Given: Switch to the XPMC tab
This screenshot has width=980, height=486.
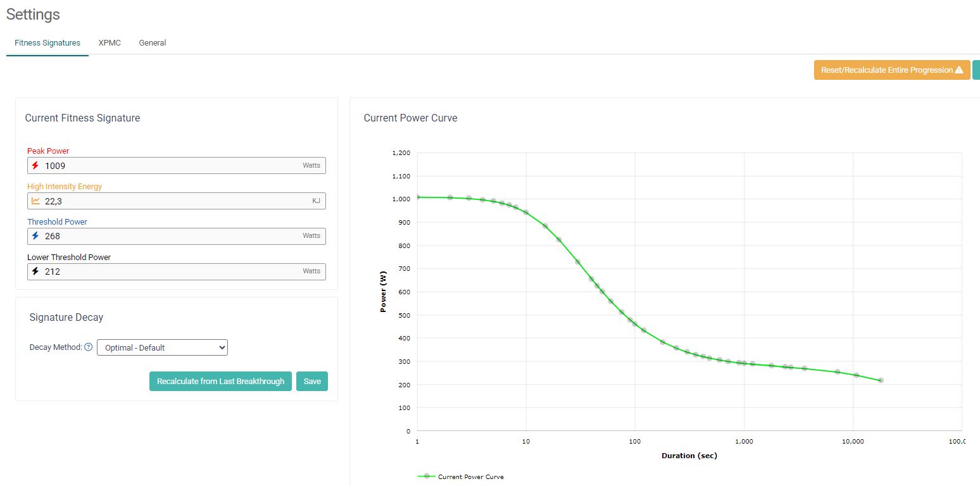Looking at the screenshot, I should 110,43.
